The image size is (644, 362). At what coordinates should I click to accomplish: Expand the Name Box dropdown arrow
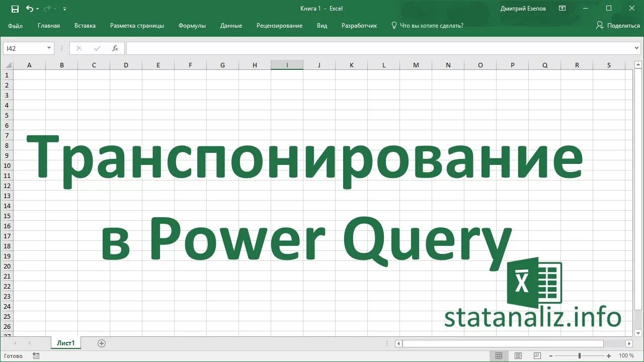point(49,48)
